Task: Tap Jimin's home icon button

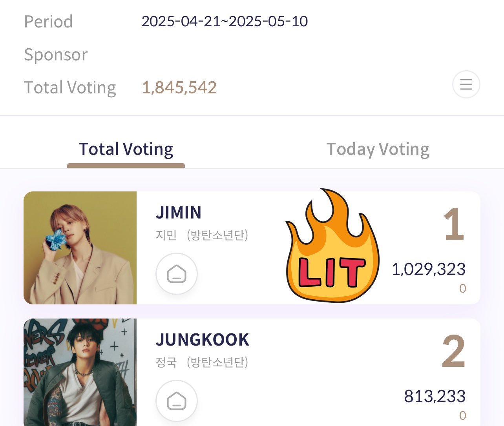Action: point(177,274)
